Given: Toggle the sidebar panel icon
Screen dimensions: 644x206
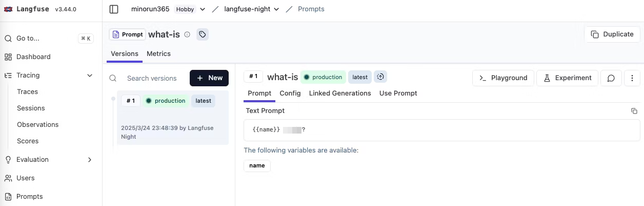Looking at the screenshot, I should tap(114, 9).
